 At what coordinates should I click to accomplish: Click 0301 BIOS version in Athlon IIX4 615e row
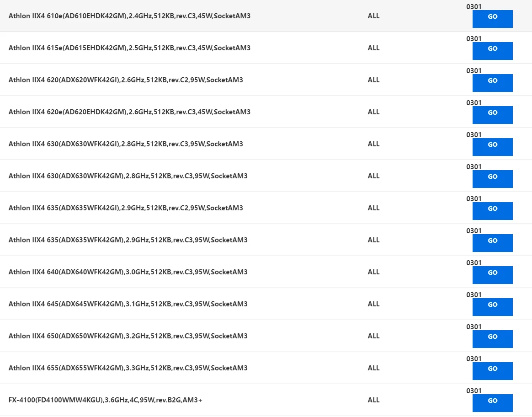(473, 39)
